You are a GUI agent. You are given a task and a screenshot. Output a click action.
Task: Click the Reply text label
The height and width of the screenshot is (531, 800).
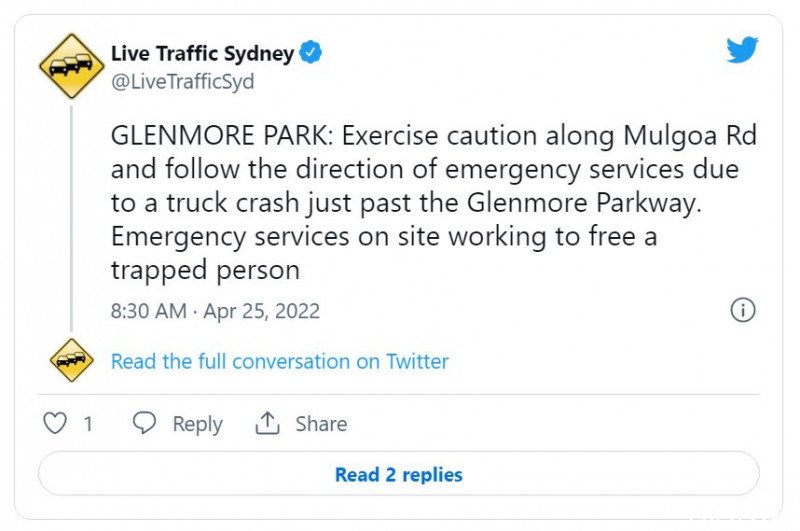coord(197,424)
